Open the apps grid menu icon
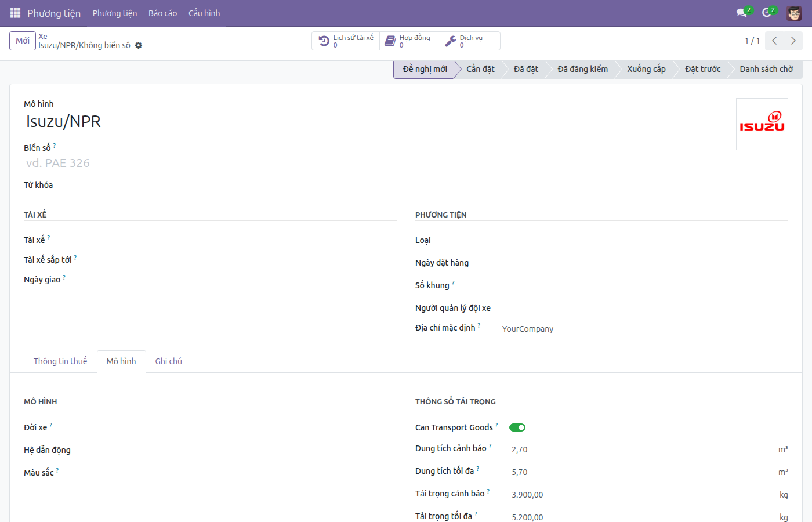Image resolution: width=812 pixels, height=522 pixels. pyautogui.click(x=15, y=13)
